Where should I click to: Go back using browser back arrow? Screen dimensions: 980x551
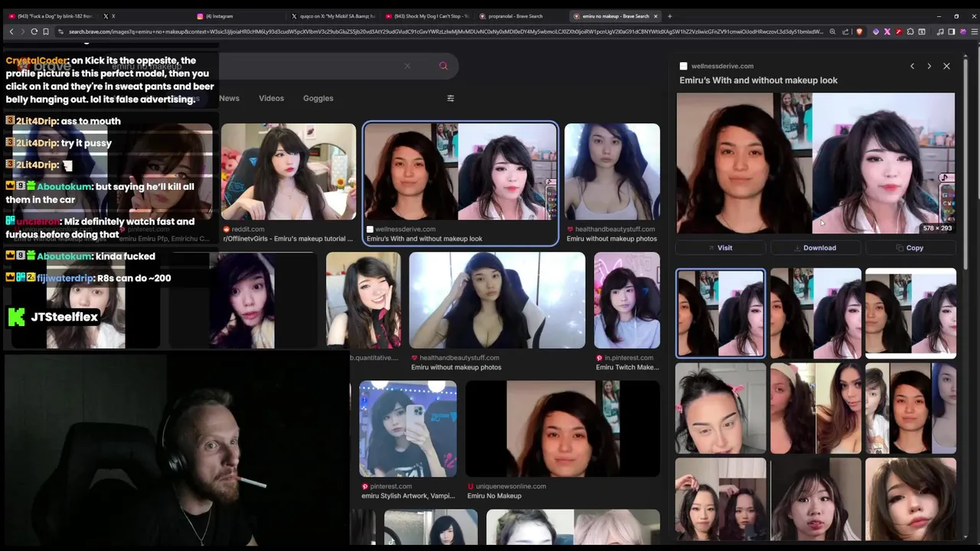11,31
